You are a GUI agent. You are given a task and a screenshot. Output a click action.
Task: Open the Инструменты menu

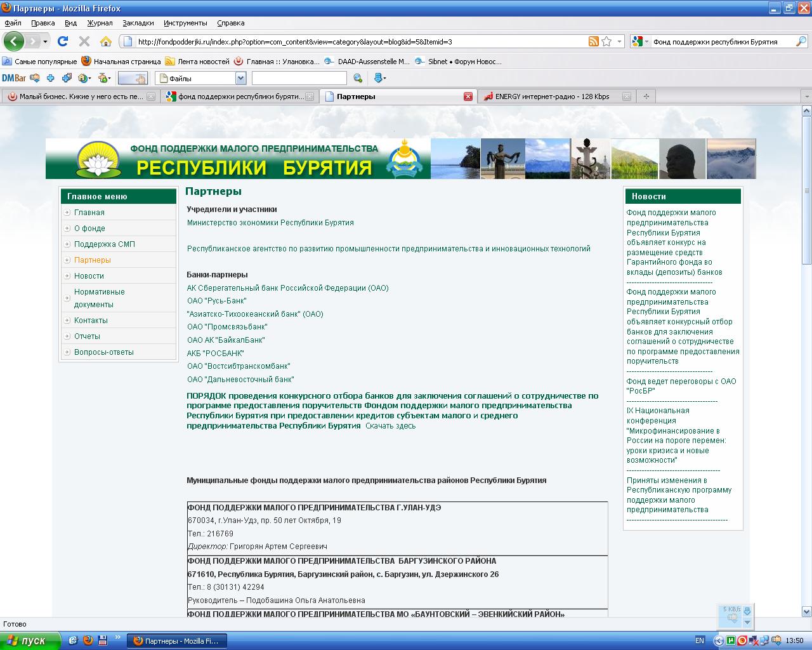(x=185, y=23)
